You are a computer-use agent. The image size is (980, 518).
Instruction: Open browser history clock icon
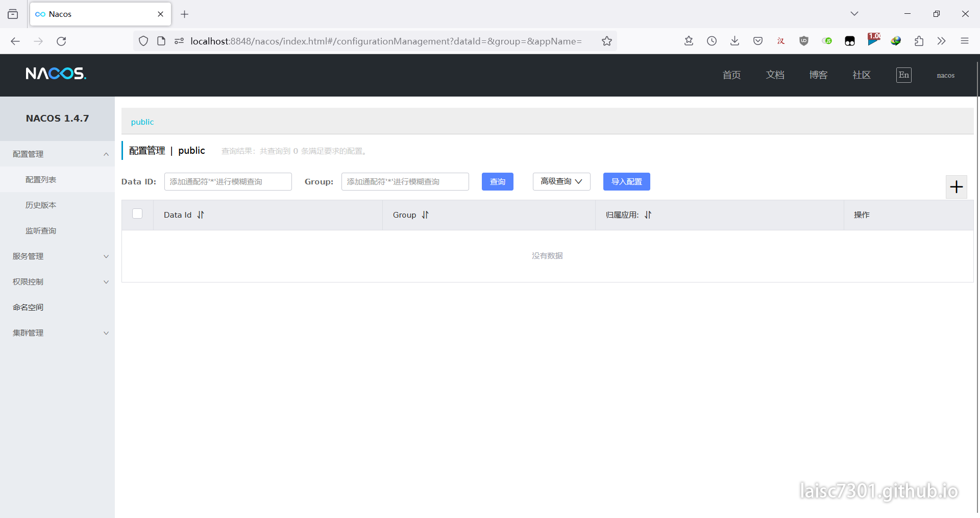tap(712, 41)
